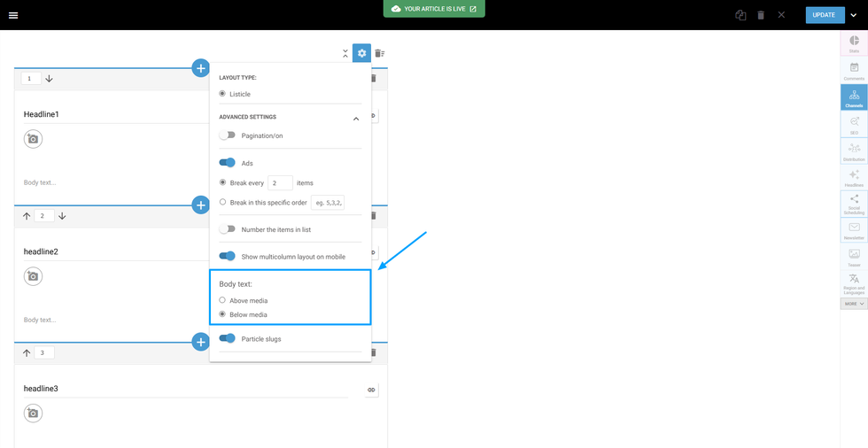Viewport: 868px width, 448px height.
Task: Click the link icon beside headline3
Action: [371, 390]
